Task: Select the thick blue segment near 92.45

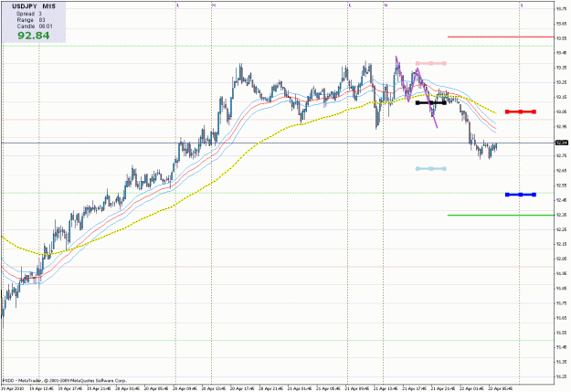Action: click(x=521, y=195)
